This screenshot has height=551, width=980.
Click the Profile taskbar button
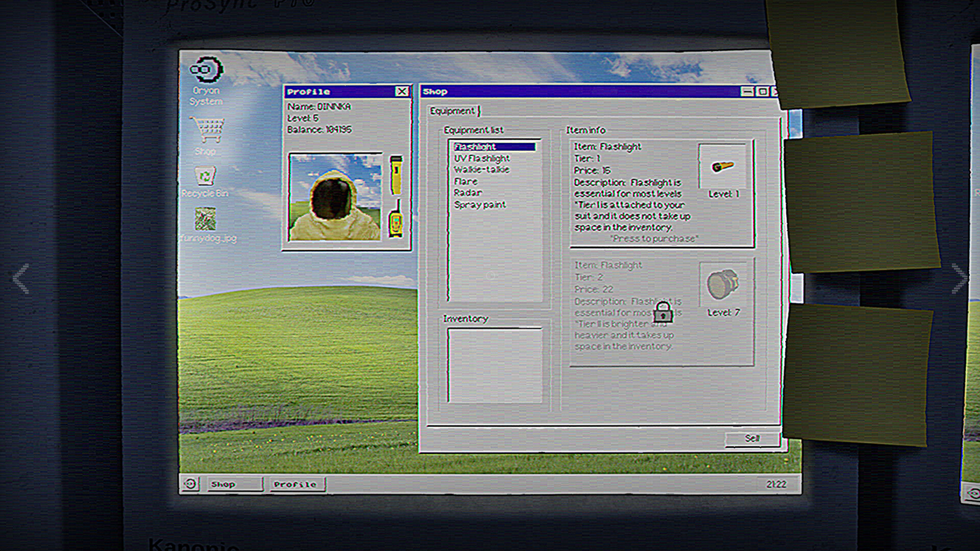point(297,484)
